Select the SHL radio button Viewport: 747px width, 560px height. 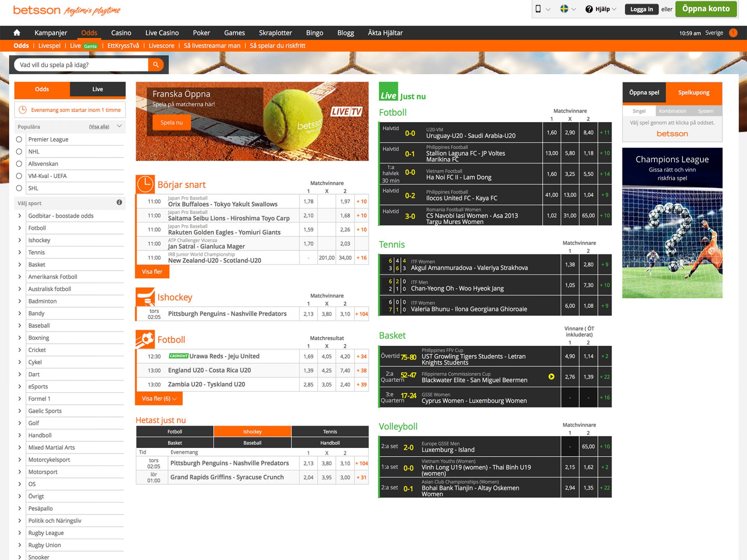[x=19, y=188]
